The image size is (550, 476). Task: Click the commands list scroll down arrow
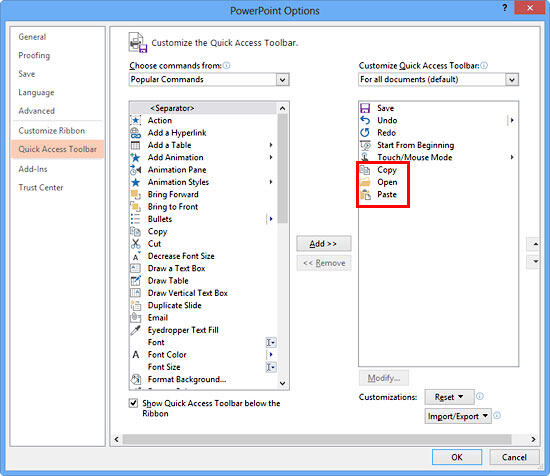pos(283,383)
